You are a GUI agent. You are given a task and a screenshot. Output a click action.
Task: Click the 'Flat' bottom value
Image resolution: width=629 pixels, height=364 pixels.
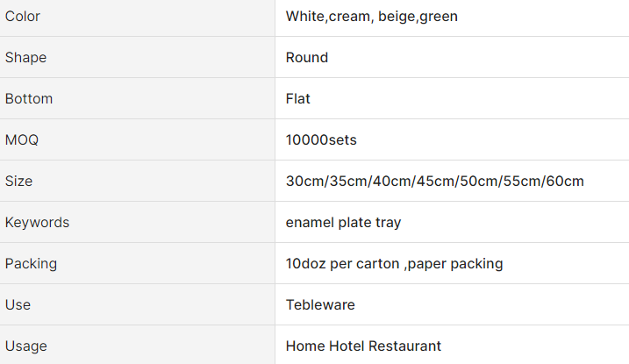click(x=298, y=99)
